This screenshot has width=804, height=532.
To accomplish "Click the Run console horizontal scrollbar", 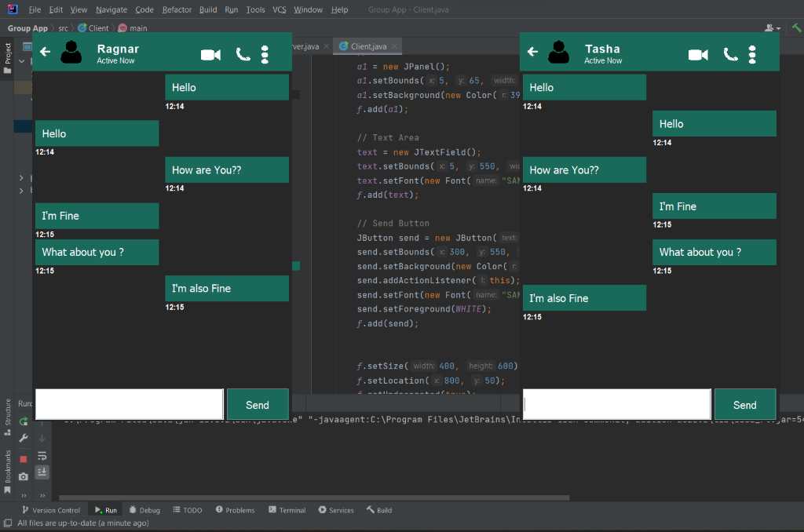I will (x=314, y=497).
